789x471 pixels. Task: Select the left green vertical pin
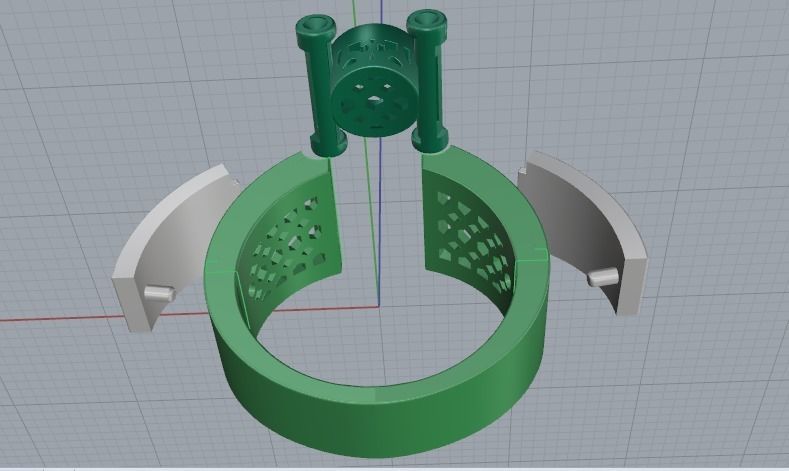pos(321,86)
